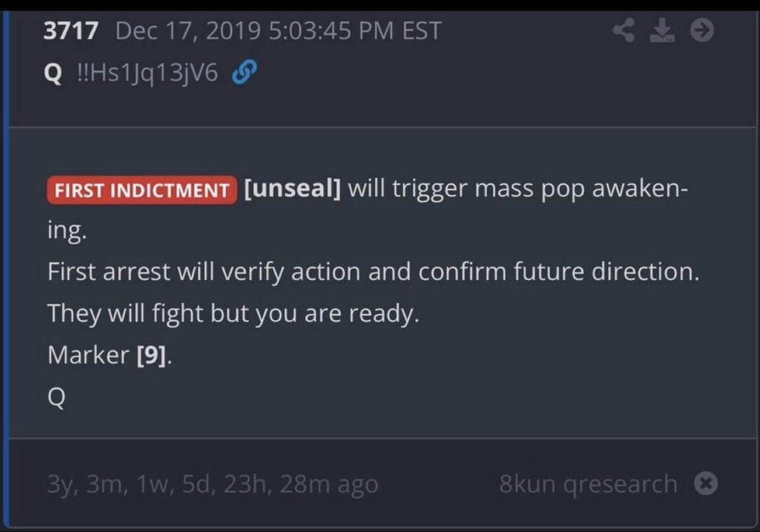The width and height of the screenshot is (760, 532).
Task: Click the right arrow circle icon
Action: pyautogui.click(x=703, y=31)
